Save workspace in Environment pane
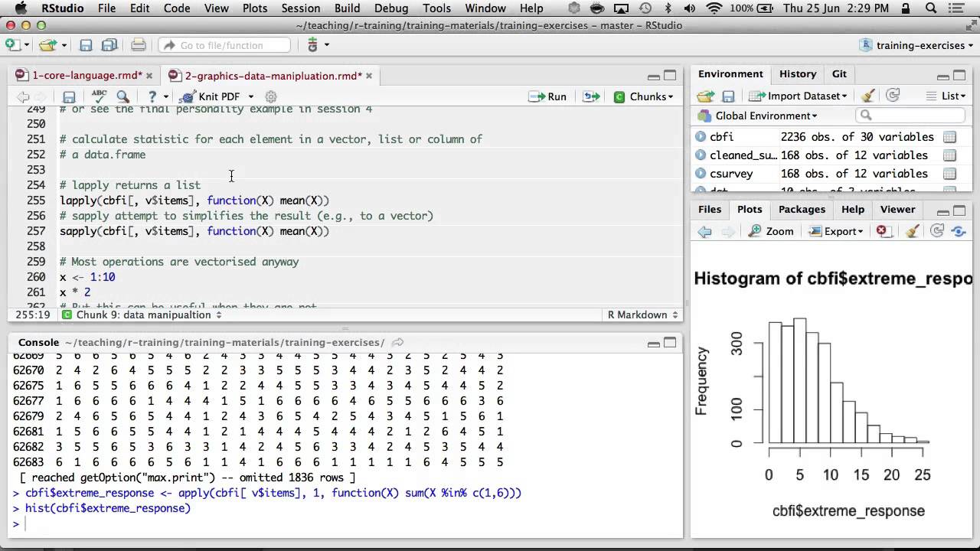Image resolution: width=980 pixels, height=551 pixels. [728, 96]
